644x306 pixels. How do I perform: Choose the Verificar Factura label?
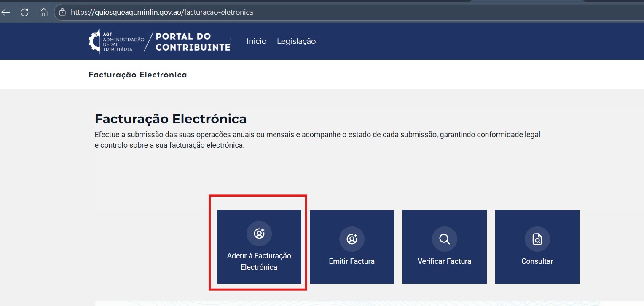445,261
